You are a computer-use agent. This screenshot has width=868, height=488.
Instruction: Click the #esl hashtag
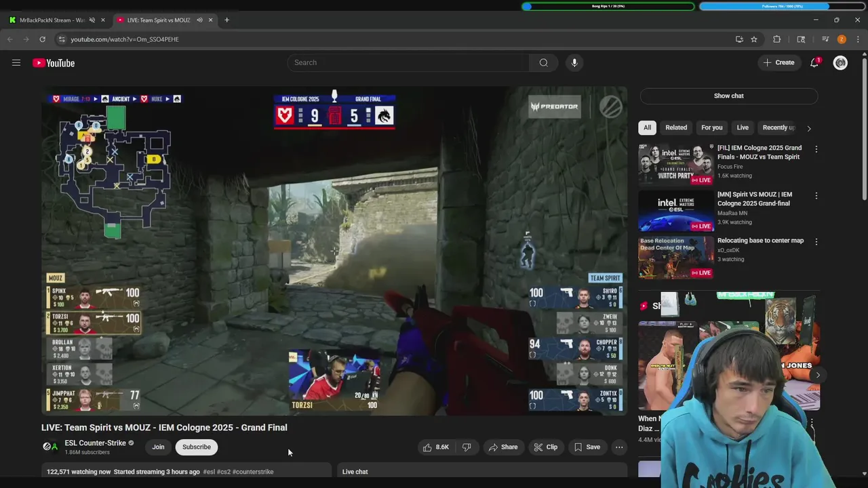[209, 472]
